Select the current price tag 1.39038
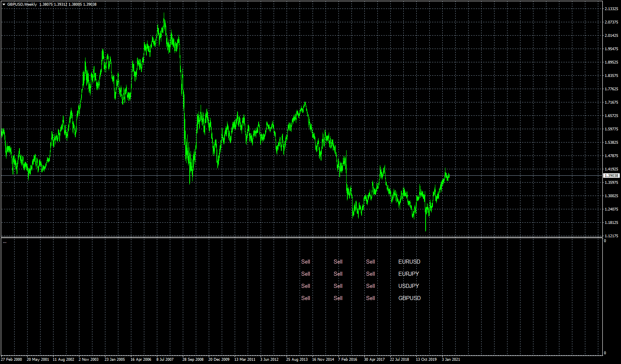This screenshot has height=364, width=621. 612,176
